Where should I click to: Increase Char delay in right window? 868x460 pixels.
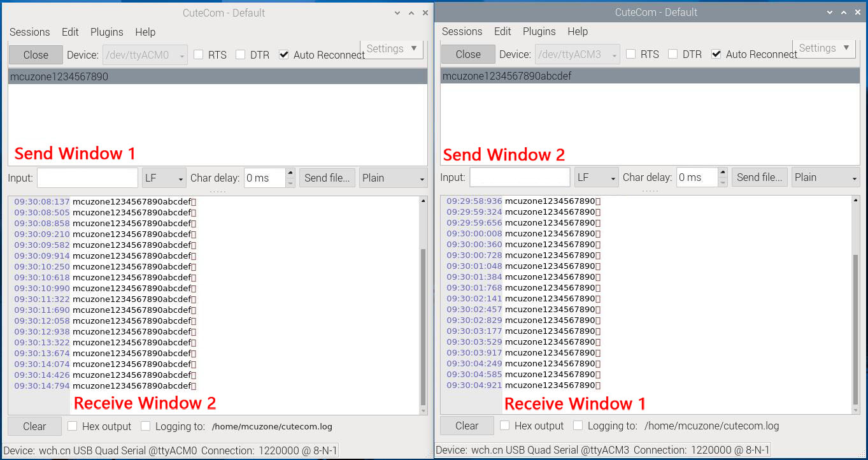723,173
